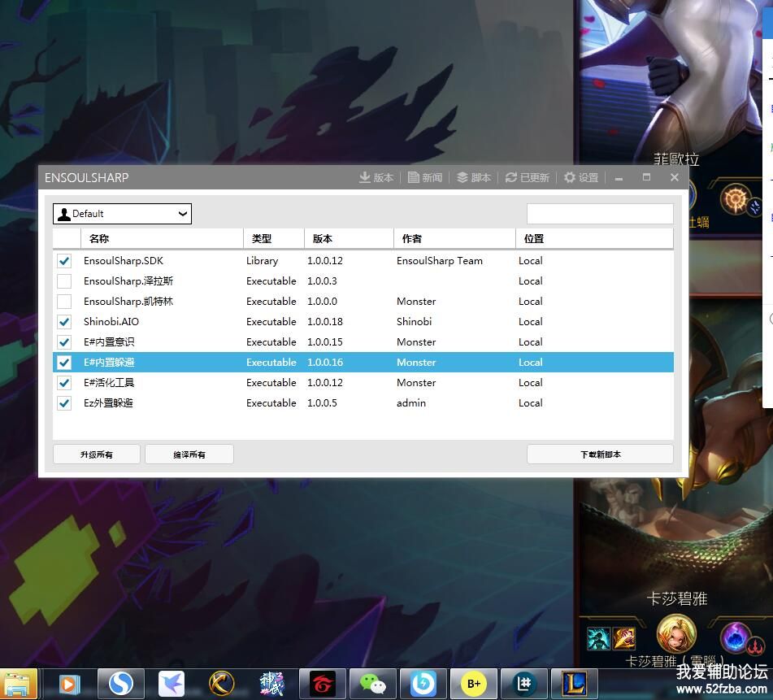Open the Sogou browser taskbar icon
The image size is (773, 700).
tap(121, 685)
